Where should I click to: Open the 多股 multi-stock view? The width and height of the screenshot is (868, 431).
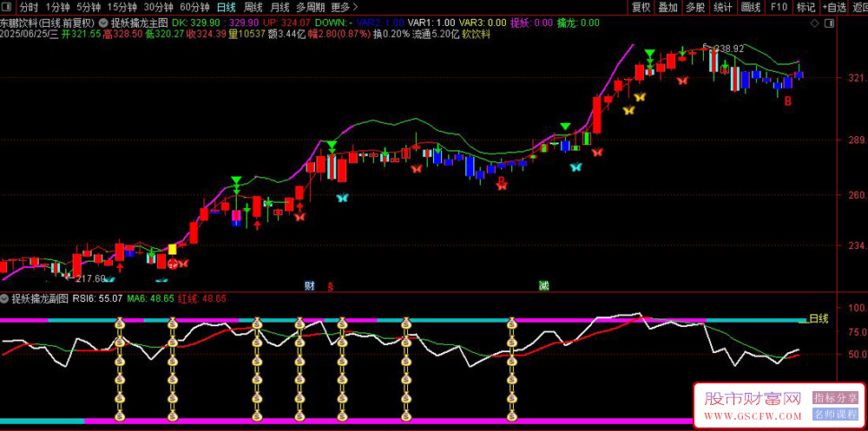[x=695, y=7]
